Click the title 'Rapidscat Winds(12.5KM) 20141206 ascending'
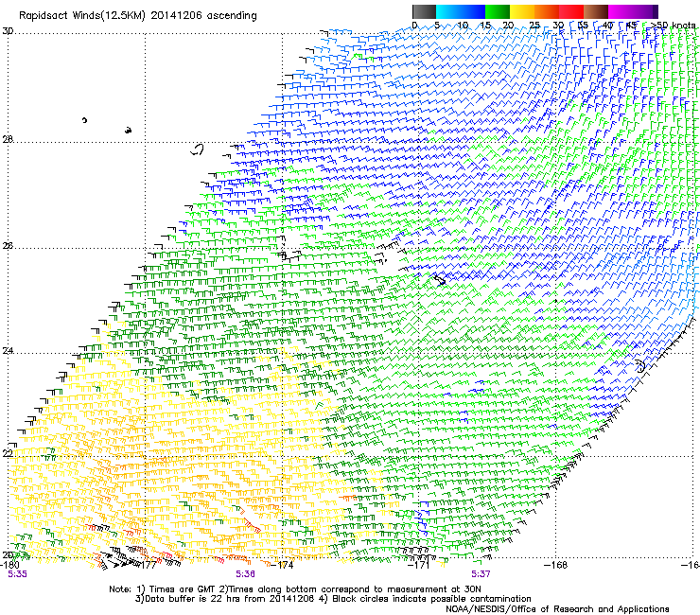The image size is (700, 615). tap(138, 16)
